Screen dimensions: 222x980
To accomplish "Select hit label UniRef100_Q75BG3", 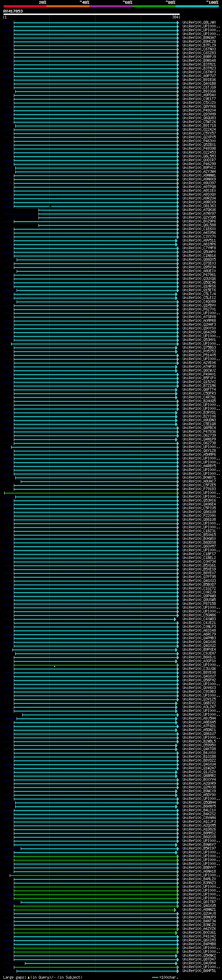I will [x=199, y=347].
